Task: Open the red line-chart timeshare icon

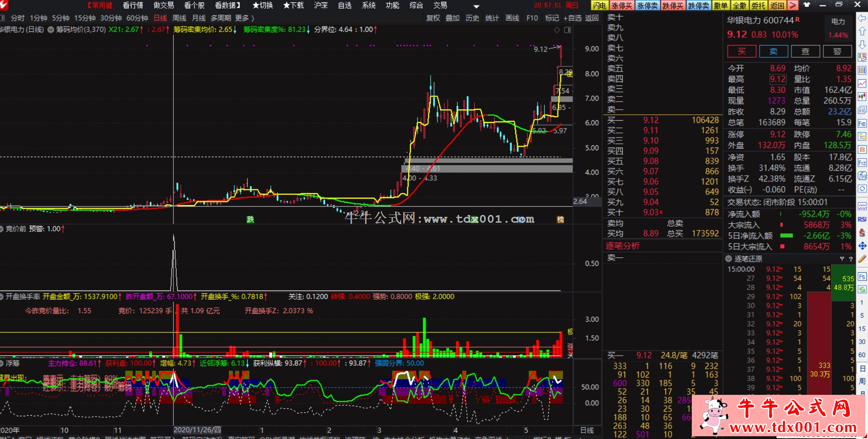Action: (x=862, y=83)
